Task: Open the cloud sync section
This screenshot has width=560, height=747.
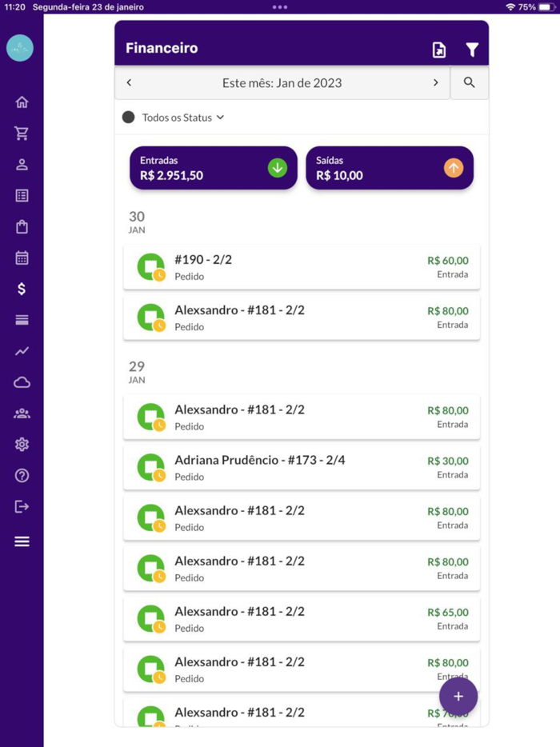Action: tap(21, 381)
